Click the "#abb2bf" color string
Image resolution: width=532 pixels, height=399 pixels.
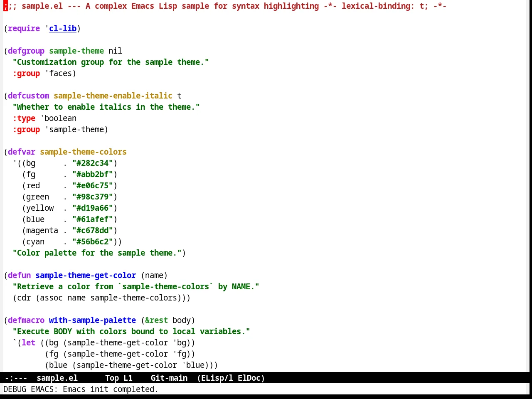92,174
